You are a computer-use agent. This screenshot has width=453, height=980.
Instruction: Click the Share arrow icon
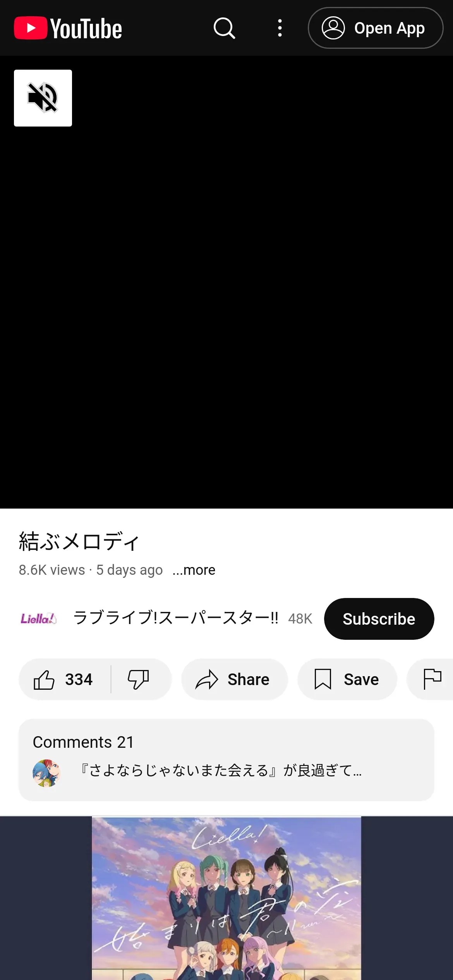[207, 680]
